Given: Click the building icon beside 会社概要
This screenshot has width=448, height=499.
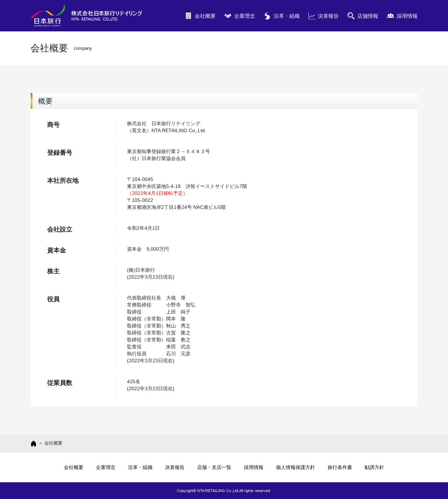Looking at the screenshot, I should tap(188, 16).
